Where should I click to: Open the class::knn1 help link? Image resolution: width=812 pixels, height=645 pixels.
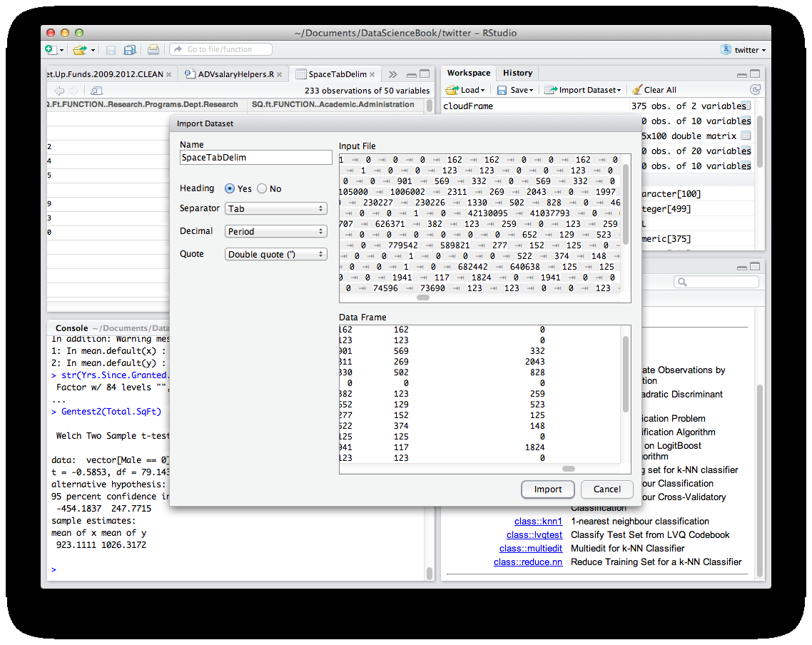tap(538, 522)
